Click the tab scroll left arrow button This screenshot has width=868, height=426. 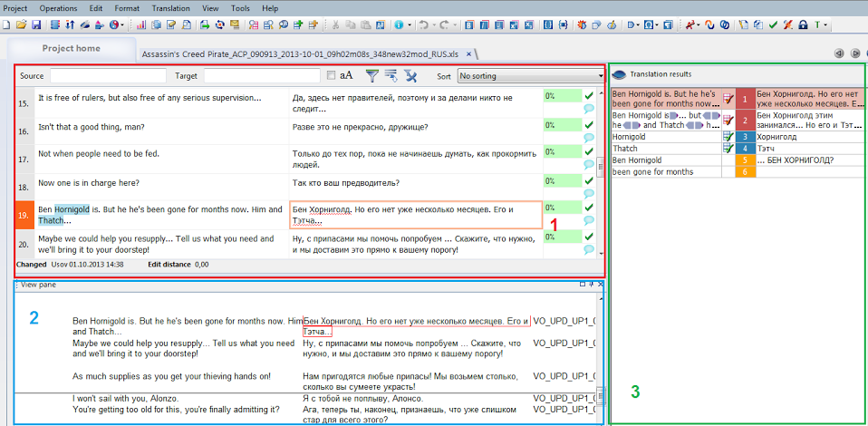[x=839, y=53]
